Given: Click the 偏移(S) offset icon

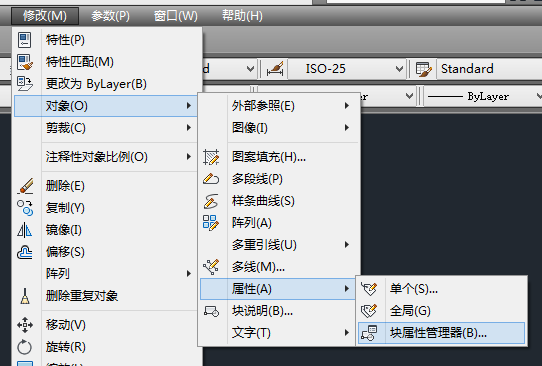Looking at the screenshot, I should tap(25, 252).
